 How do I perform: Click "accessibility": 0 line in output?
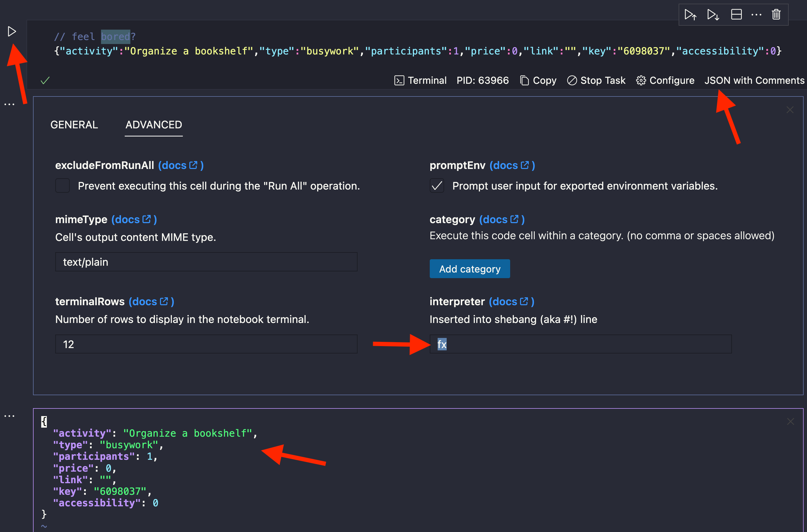click(x=106, y=503)
